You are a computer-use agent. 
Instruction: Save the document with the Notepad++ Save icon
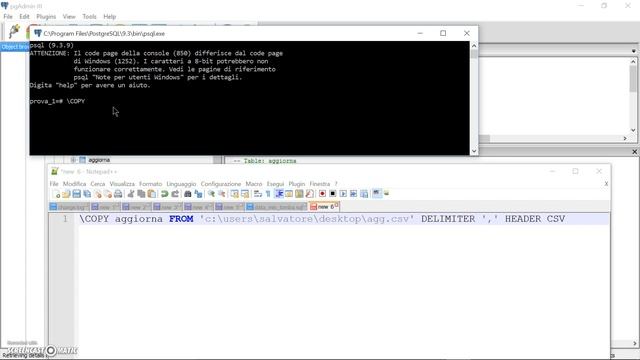pyautogui.click(x=77, y=194)
